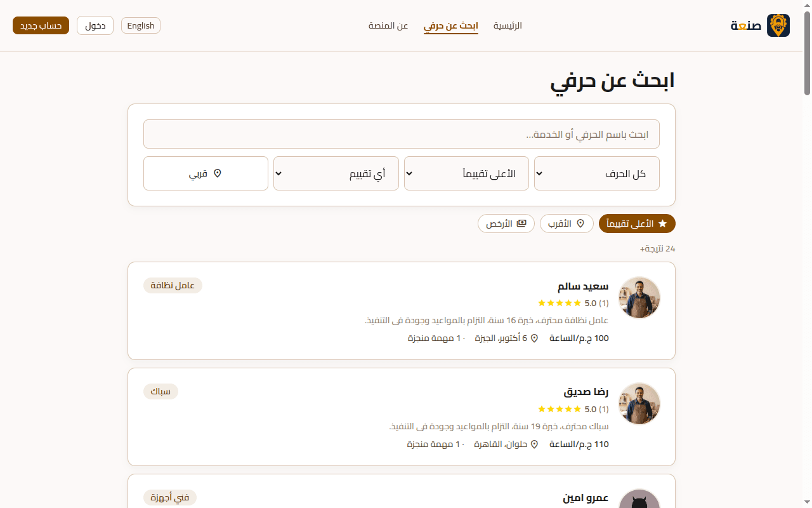Open عمرو امين name link
Screen dimensions: 812x508
[586, 498]
